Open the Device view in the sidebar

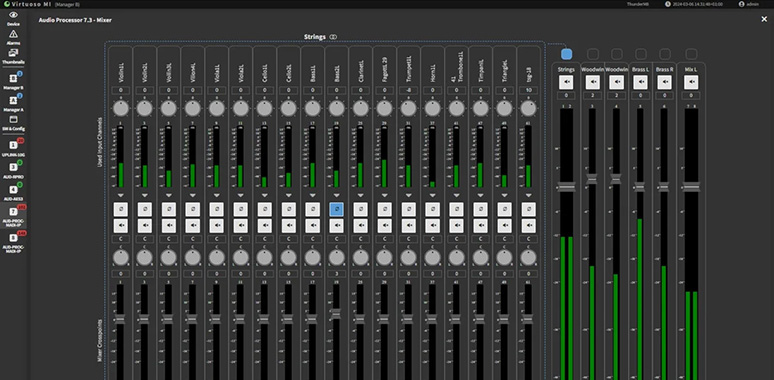[13, 18]
